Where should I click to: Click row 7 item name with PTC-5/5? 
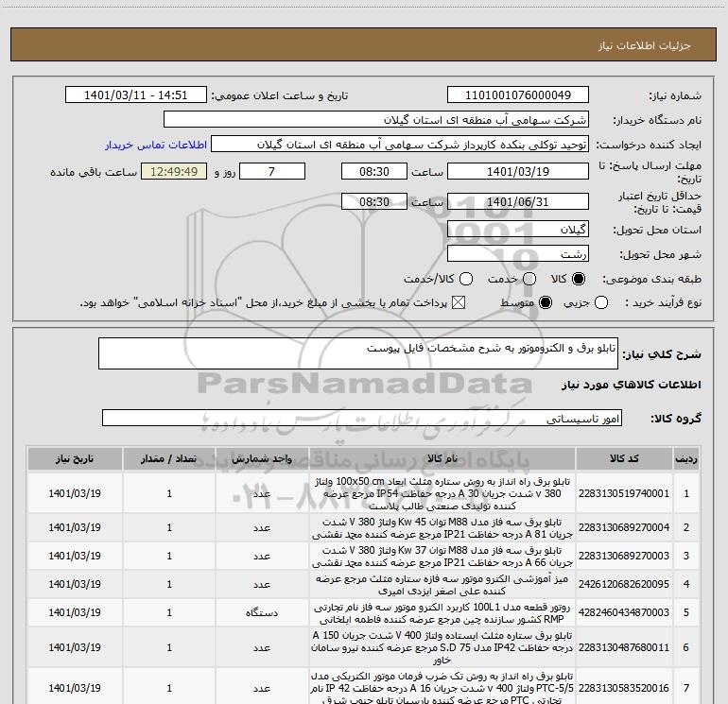click(x=442, y=688)
